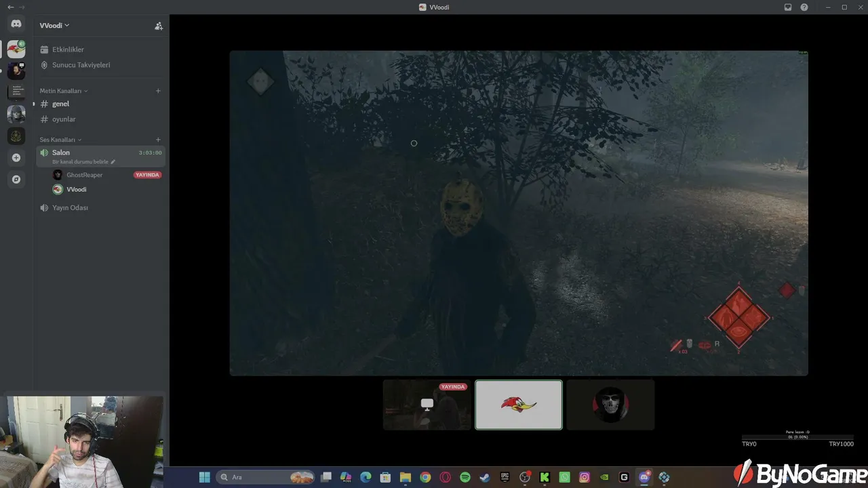Click the TRY0 to TRY1000 donation progress bar

[797, 438]
